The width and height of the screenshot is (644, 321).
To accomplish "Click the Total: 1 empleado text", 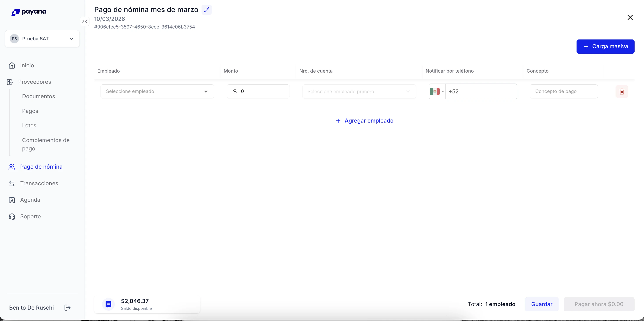I will 492,304.
